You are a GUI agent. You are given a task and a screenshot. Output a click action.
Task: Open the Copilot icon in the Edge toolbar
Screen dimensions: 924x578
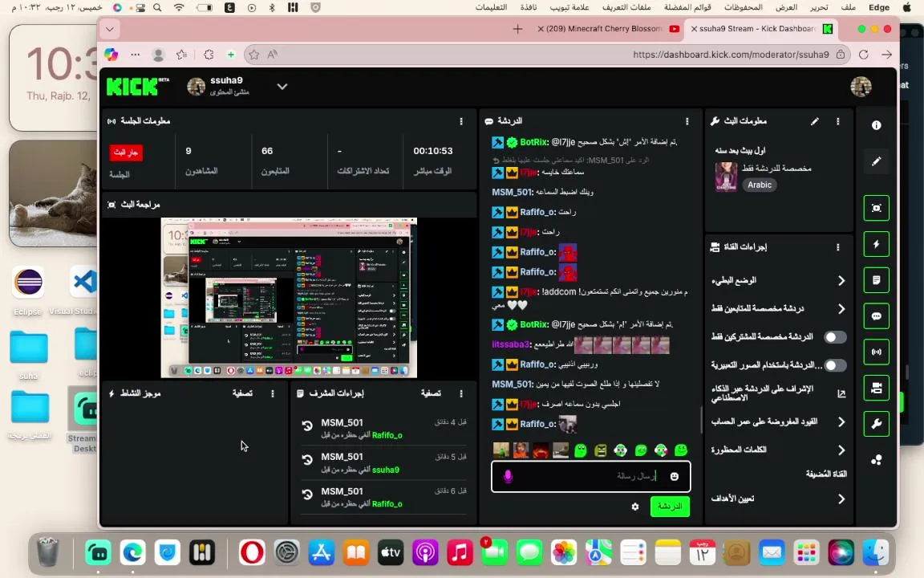click(x=111, y=55)
